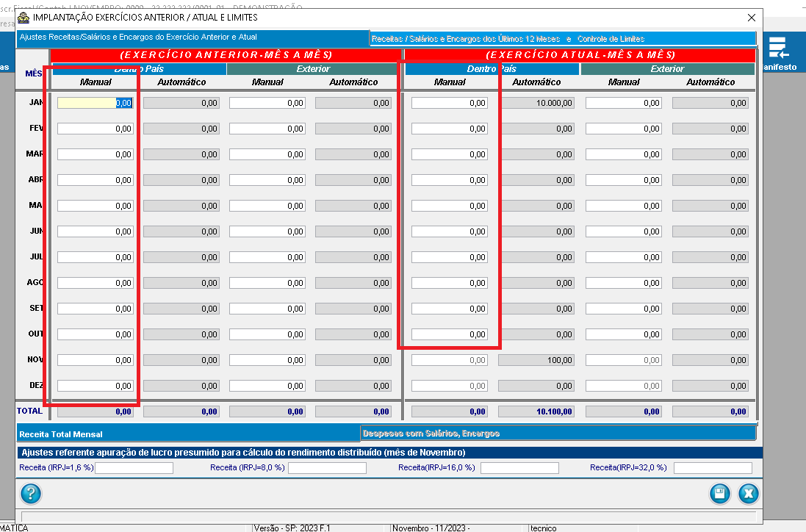Click the JAN automatic Exterior value, exercício atual
Viewport: 806px width, 532px height.
pos(710,103)
